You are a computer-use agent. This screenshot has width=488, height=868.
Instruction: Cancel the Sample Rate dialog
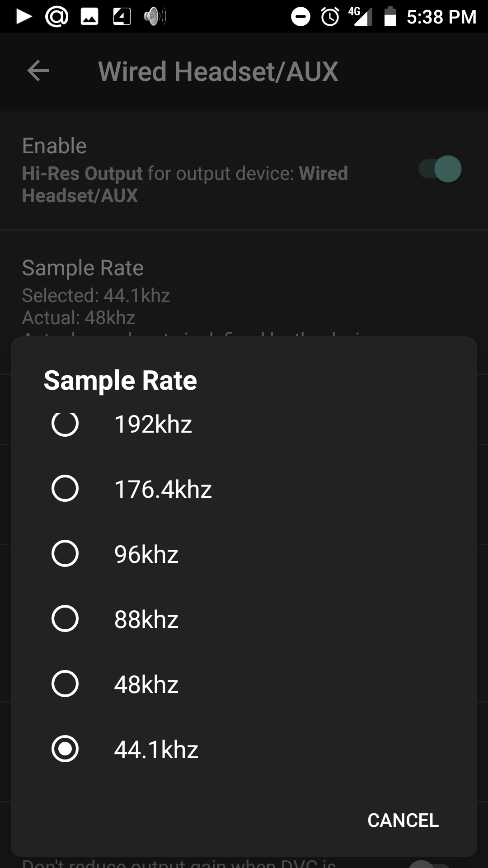pyautogui.click(x=403, y=820)
